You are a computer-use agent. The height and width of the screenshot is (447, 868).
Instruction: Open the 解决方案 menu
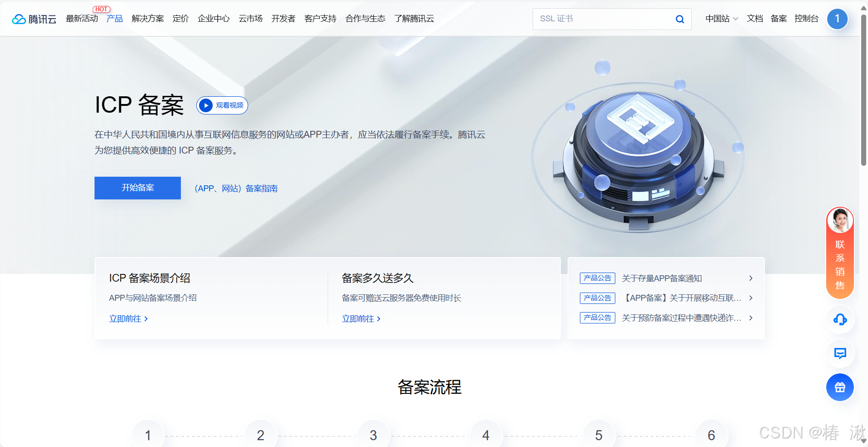click(x=148, y=19)
